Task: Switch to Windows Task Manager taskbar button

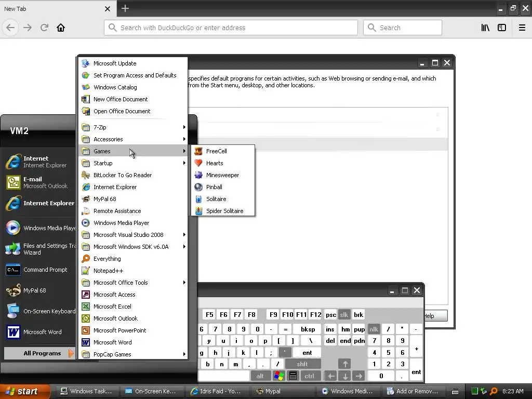Action: coord(86,391)
